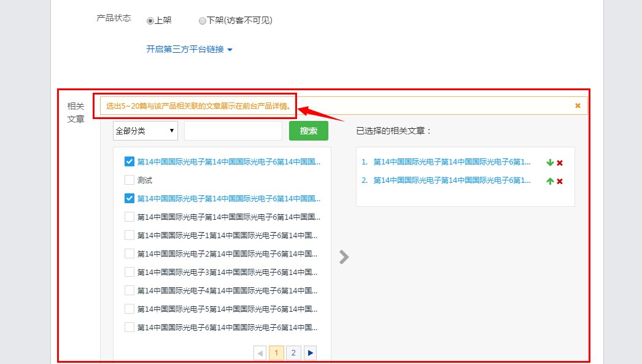642x364 pixels.
Task: Click the highlighted page 1 button
Action: (x=277, y=352)
